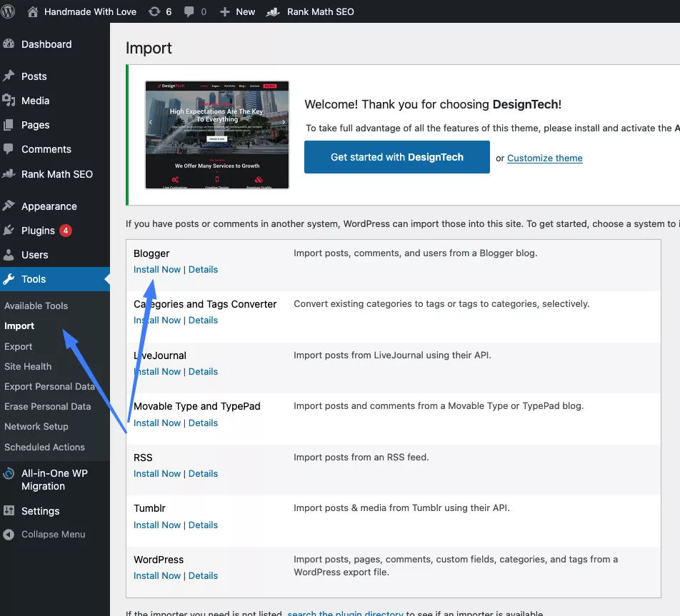Open the + New menu in admin bar

[236, 11]
